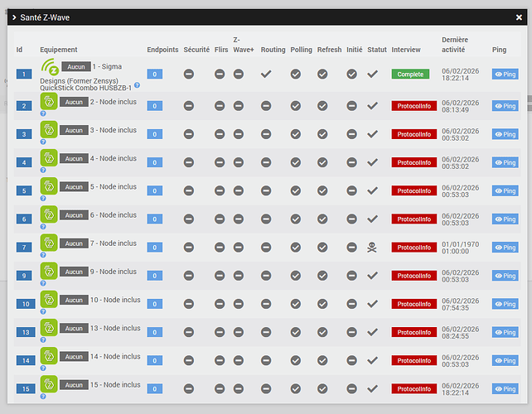Click the Sécurité minus icon for node 2
Screen dimensions: 532x414
pyautogui.click(x=189, y=106)
